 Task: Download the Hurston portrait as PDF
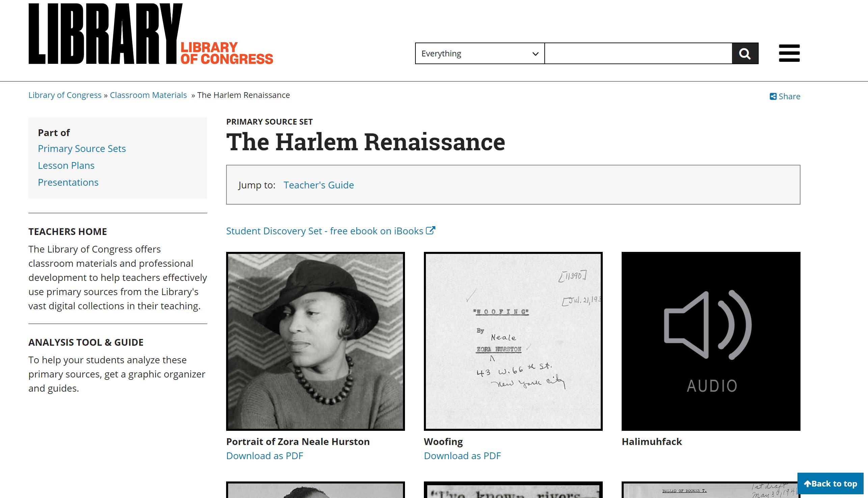click(265, 455)
